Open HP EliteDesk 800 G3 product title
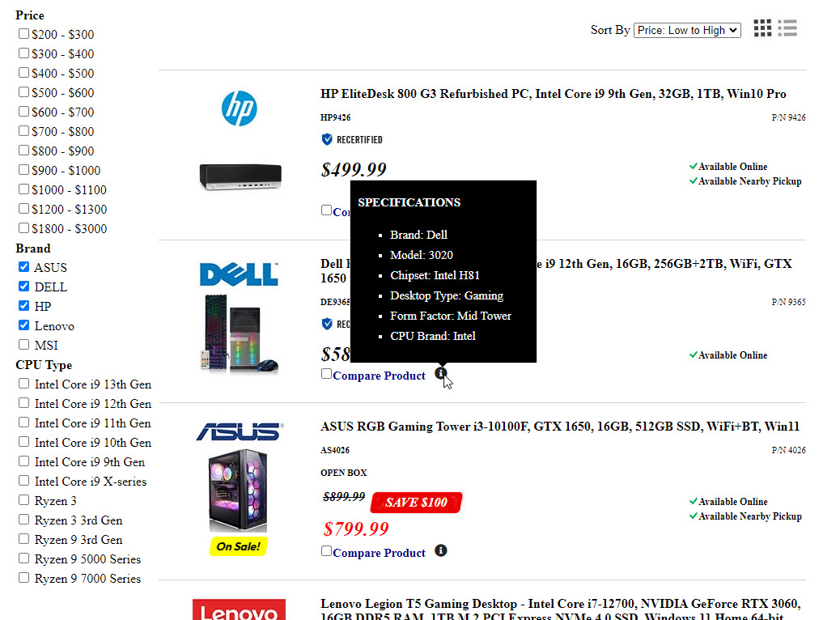Image resolution: width=840 pixels, height=620 pixels. pyautogui.click(x=553, y=94)
